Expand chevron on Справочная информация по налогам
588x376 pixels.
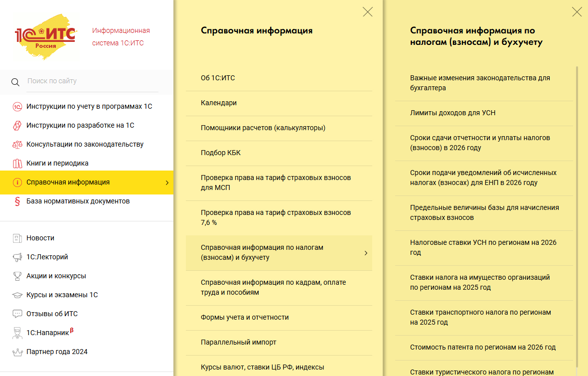pos(366,253)
